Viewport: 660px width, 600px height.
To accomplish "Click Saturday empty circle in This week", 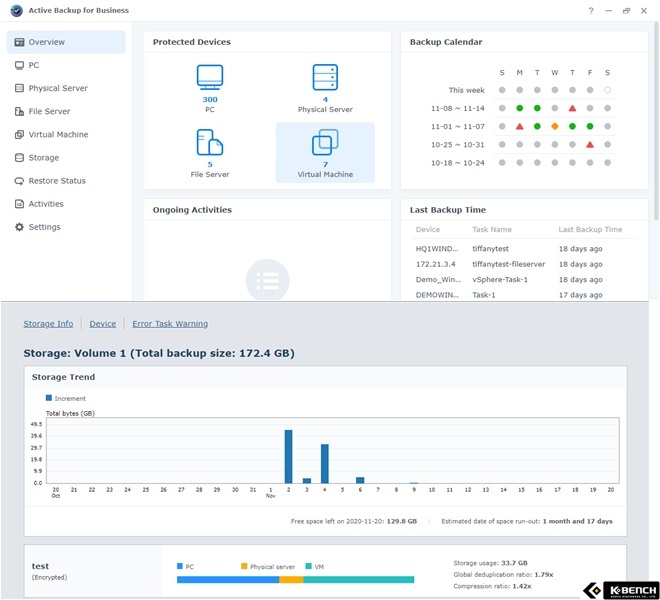I will (607, 90).
